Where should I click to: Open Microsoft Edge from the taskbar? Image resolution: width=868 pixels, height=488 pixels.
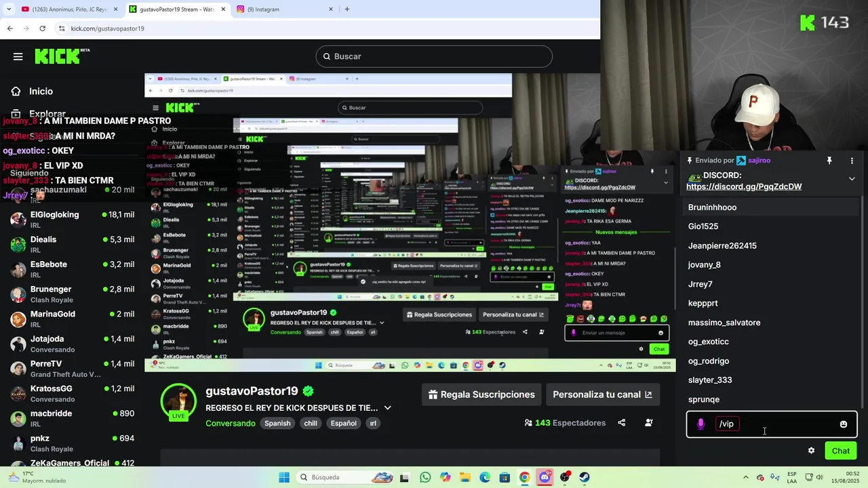485,477
